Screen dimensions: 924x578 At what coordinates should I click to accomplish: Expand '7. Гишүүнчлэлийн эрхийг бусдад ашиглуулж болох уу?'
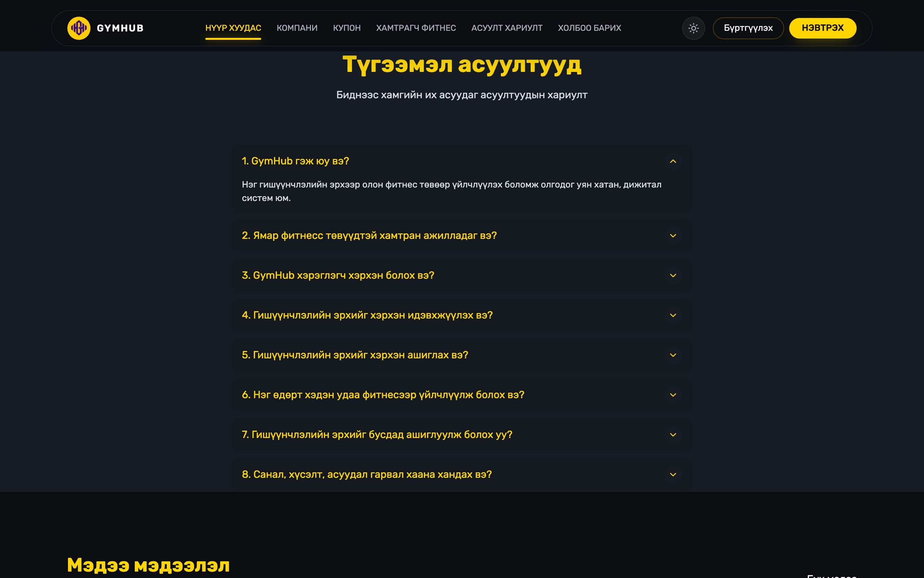[462, 435]
